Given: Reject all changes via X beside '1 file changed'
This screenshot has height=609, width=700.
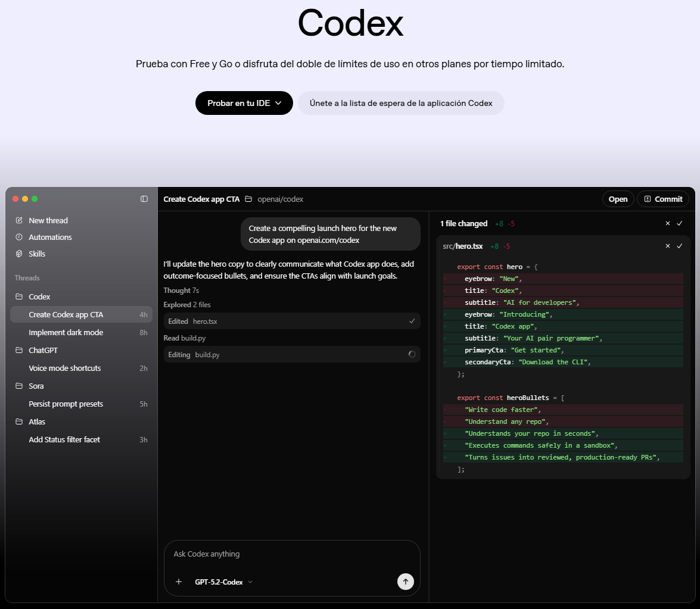Looking at the screenshot, I should click(667, 223).
